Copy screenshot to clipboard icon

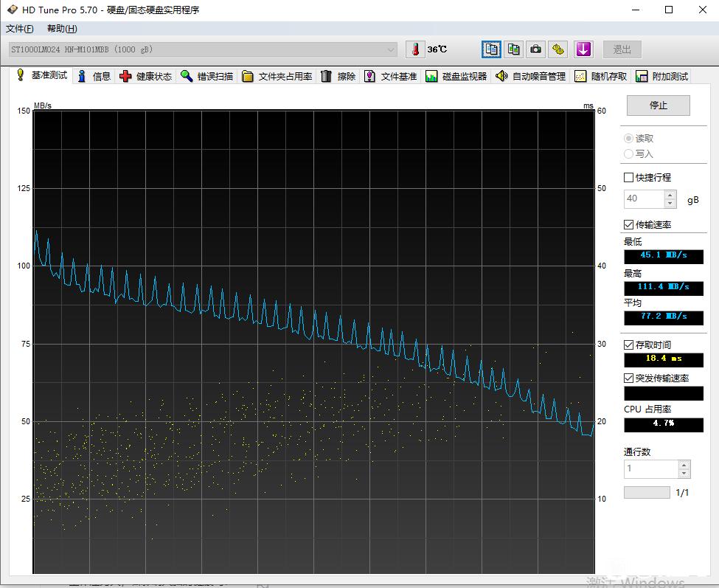coord(513,49)
